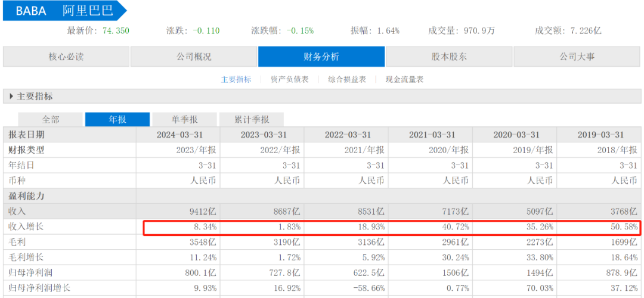Select the 收入增长 row label
Viewport: 644px width, 298px height.
point(26,226)
